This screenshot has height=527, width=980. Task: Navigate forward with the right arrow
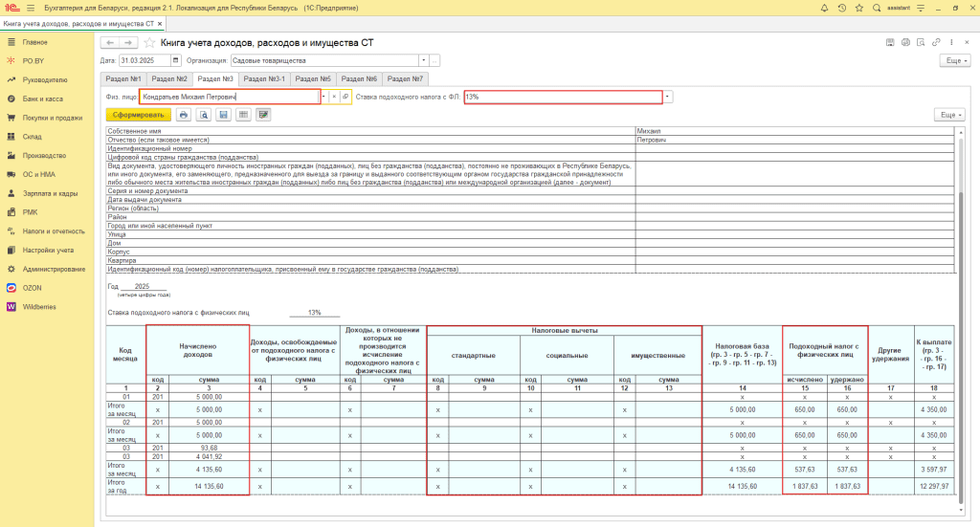click(x=128, y=42)
